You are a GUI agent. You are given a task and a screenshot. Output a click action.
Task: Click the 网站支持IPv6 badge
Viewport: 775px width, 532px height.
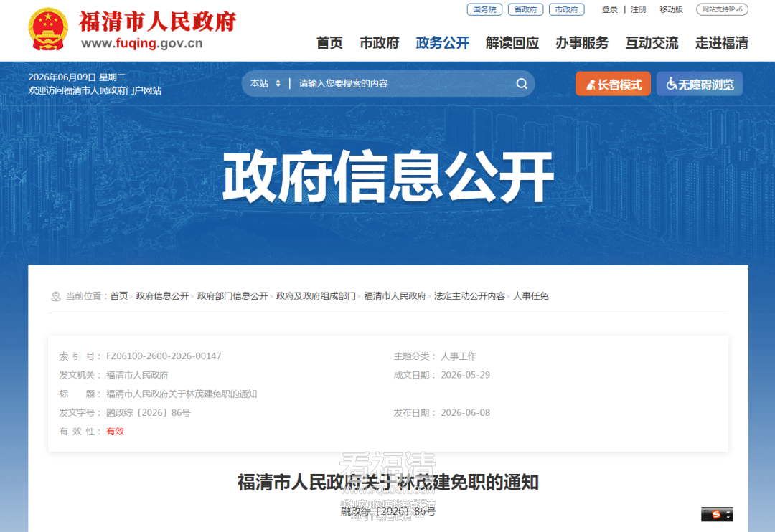(x=722, y=9)
